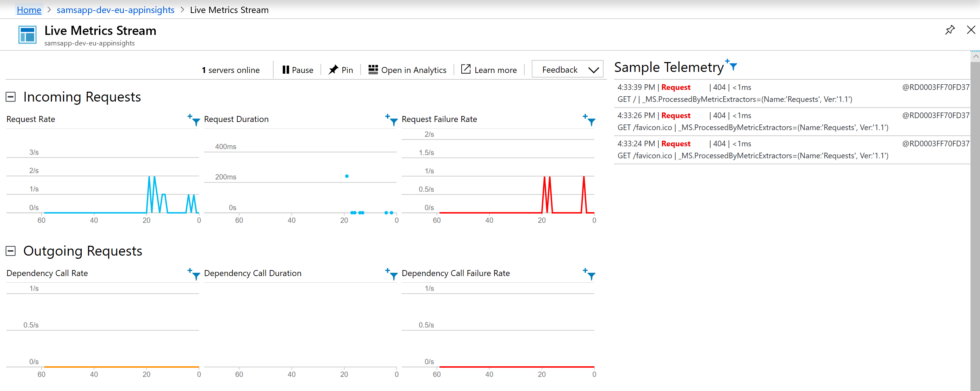Click the Learn more link
The height and width of the screenshot is (391, 980).
click(489, 70)
